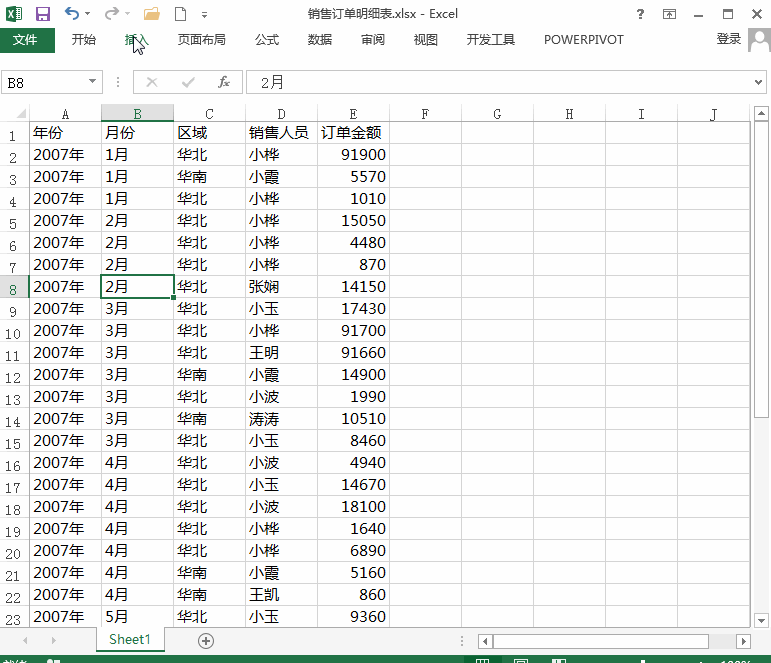Click horizontal scrollbar left arrow
The width and height of the screenshot is (771, 663).
click(485, 641)
